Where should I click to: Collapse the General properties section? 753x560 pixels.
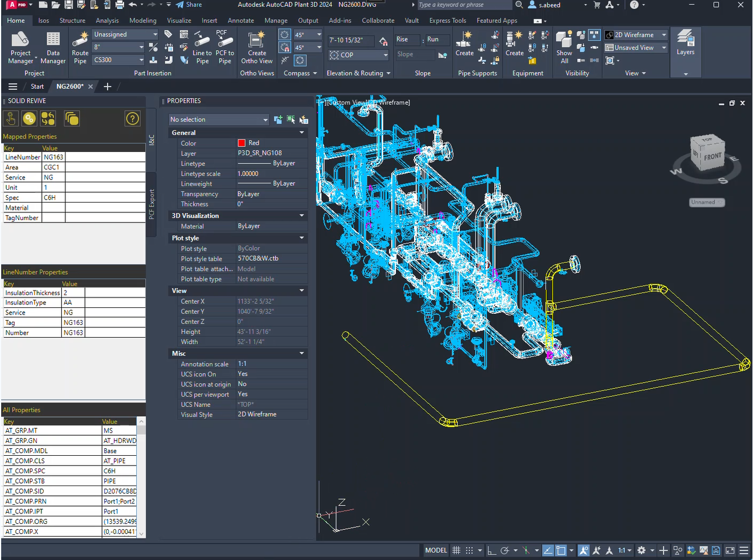click(302, 133)
